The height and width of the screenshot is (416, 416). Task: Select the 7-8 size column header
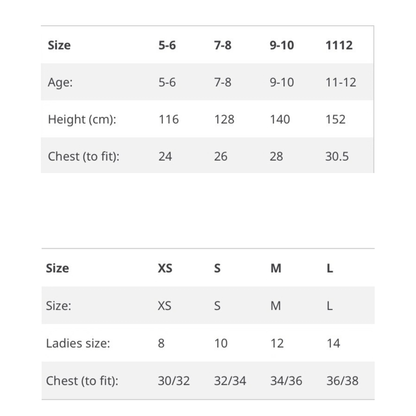click(x=223, y=45)
